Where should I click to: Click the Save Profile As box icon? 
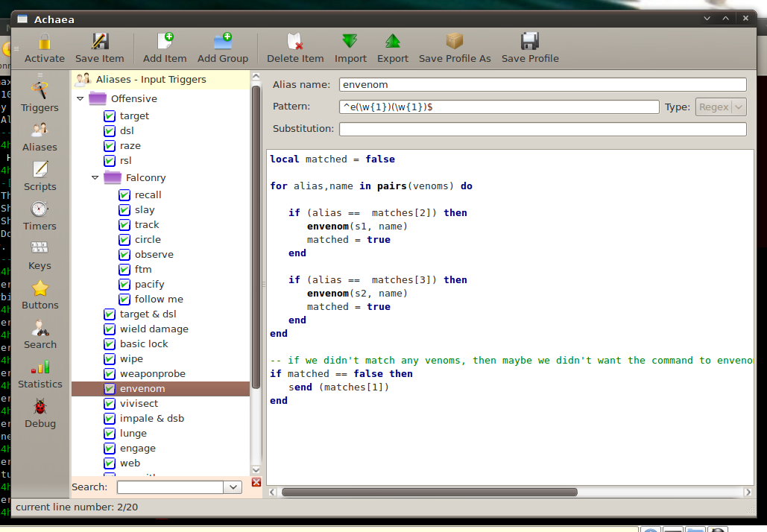tap(455, 42)
